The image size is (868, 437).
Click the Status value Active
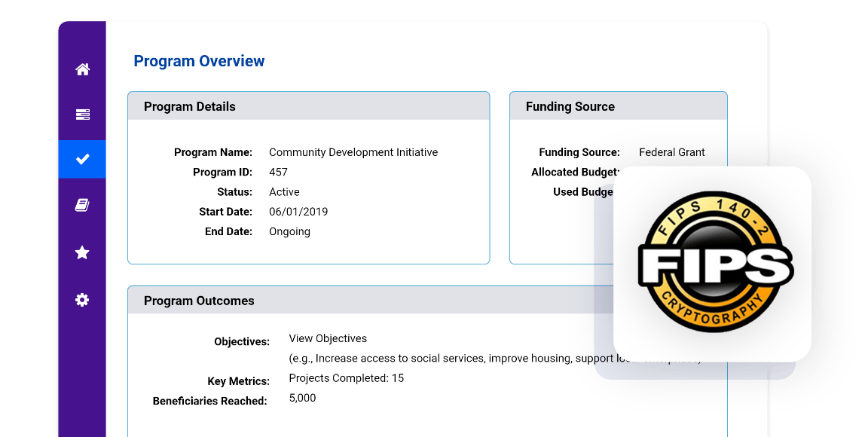tap(284, 192)
